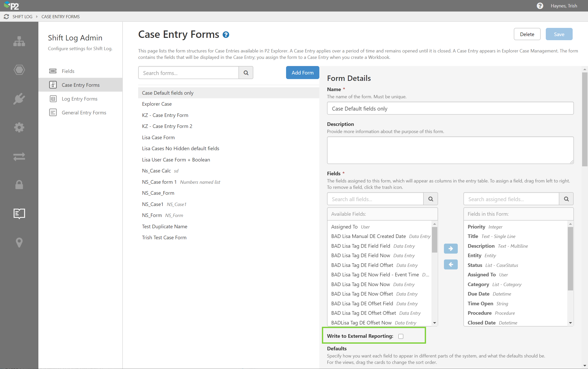Open General Entry Forms menu item

84,113
